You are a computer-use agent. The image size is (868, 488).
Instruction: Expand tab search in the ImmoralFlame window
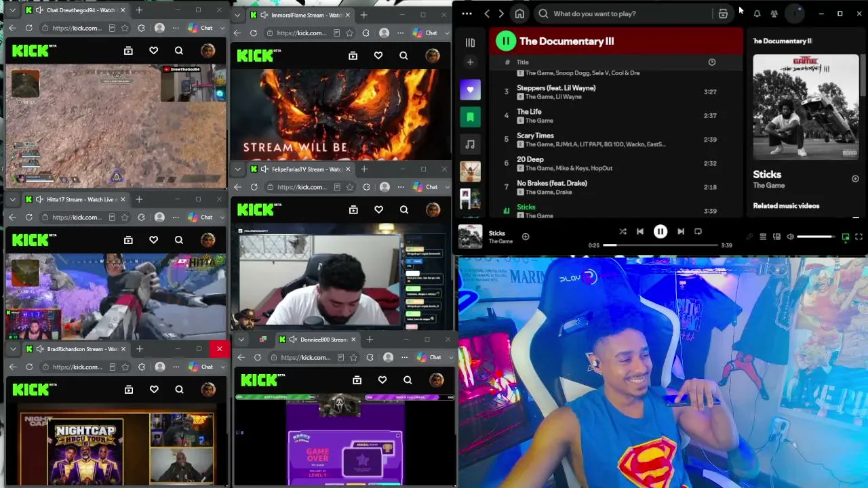pyautogui.click(x=237, y=15)
